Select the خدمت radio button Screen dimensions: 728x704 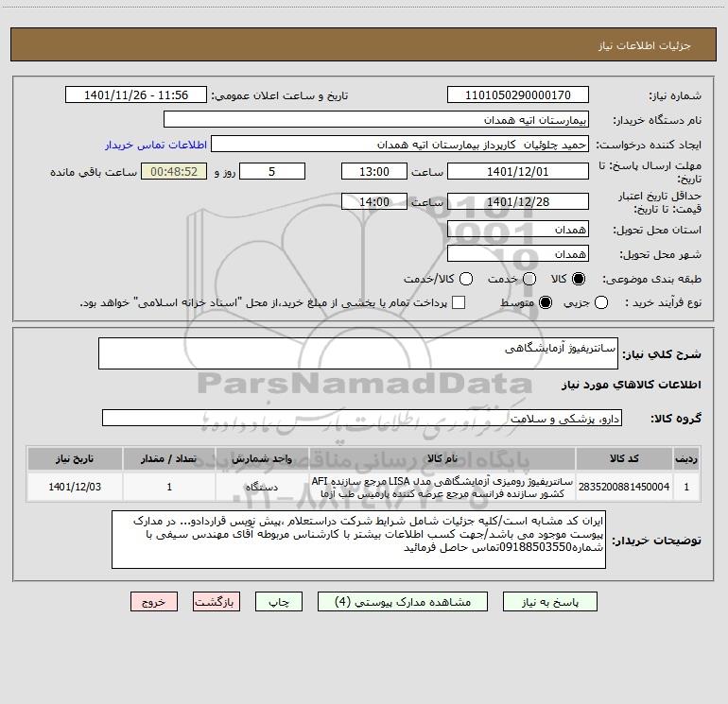(529, 279)
